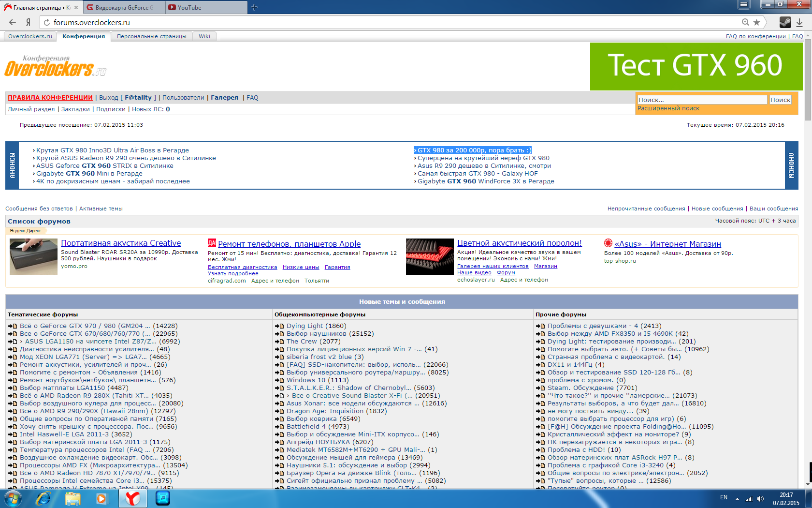
Task: Launch Internet Explorer from the taskbar
Action: 43,498
